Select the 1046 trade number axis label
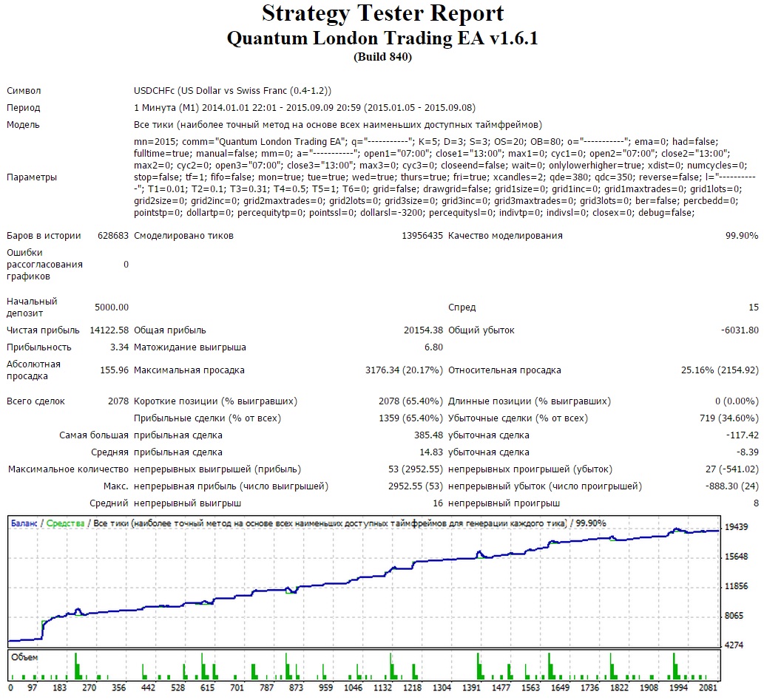Image resolution: width=764 pixels, height=700 pixels. [354, 688]
